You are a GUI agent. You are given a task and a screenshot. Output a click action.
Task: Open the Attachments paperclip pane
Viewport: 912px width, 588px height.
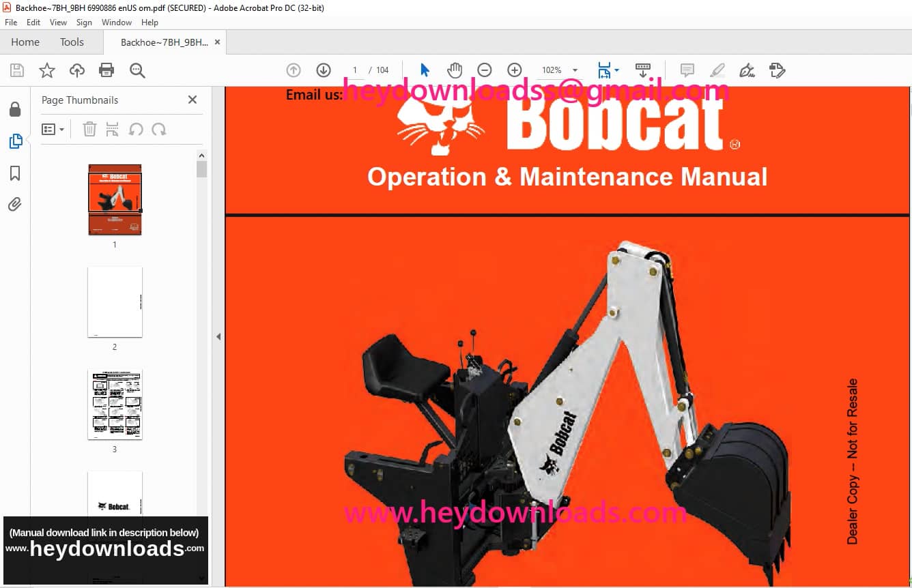click(x=15, y=205)
